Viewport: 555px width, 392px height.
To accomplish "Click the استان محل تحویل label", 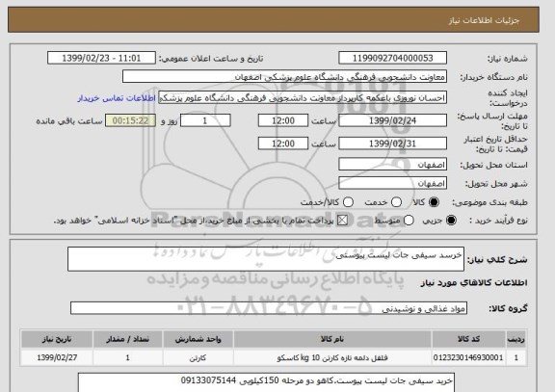I will tap(493, 165).
